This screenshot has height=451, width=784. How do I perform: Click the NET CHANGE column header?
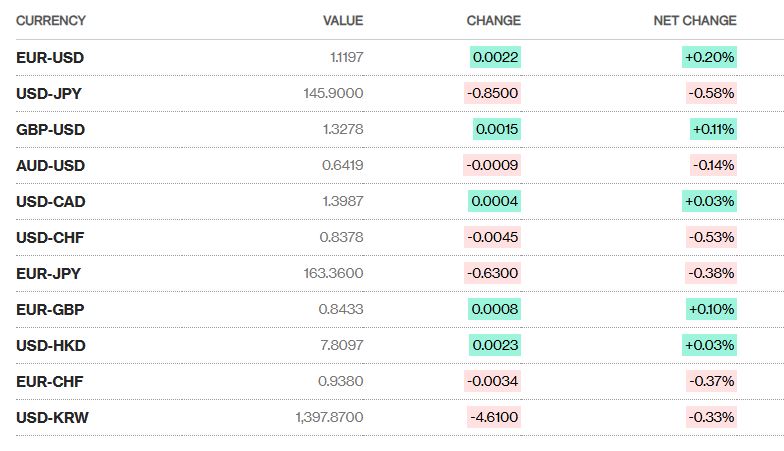point(695,21)
